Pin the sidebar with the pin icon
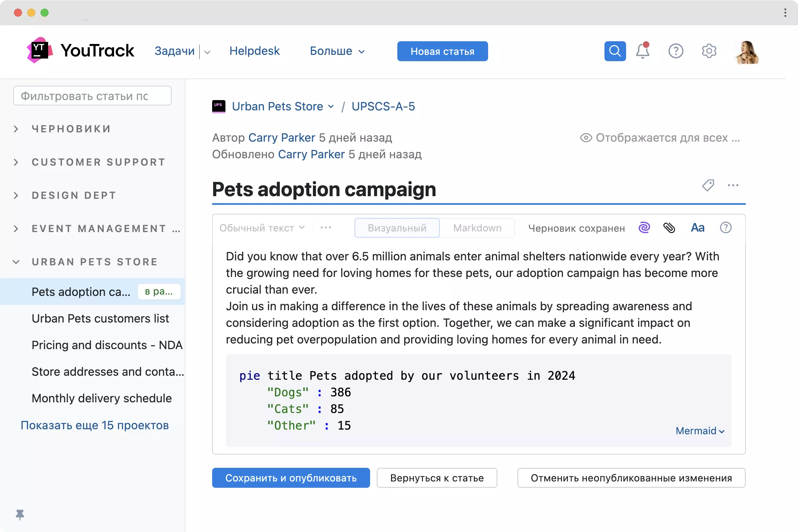 tap(20, 514)
